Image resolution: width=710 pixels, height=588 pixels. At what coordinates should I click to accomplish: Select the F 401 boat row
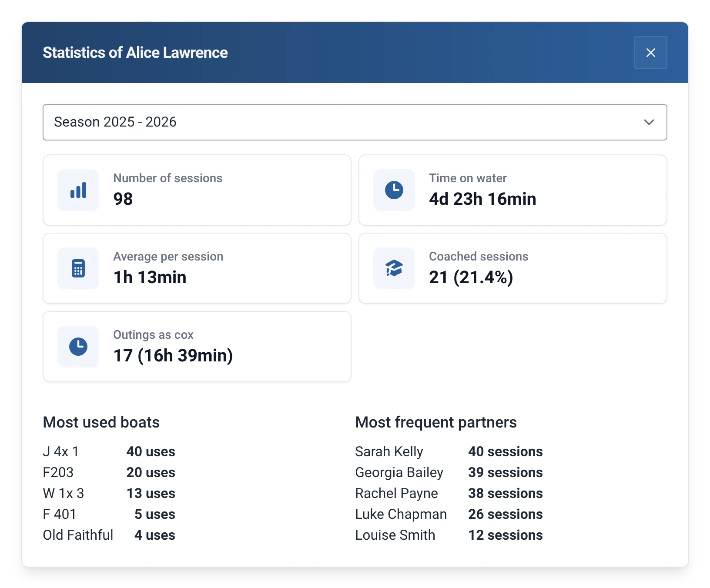point(109,514)
